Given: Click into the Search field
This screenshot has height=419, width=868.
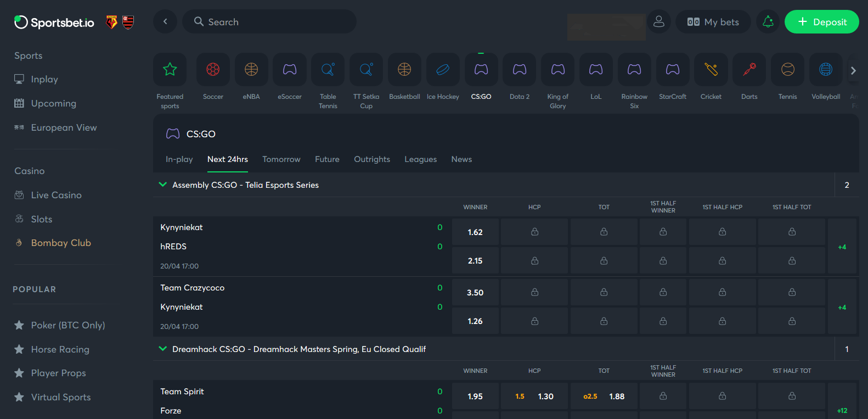Looking at the screenshot, I should pyautogui.click(x=269, y=22).
